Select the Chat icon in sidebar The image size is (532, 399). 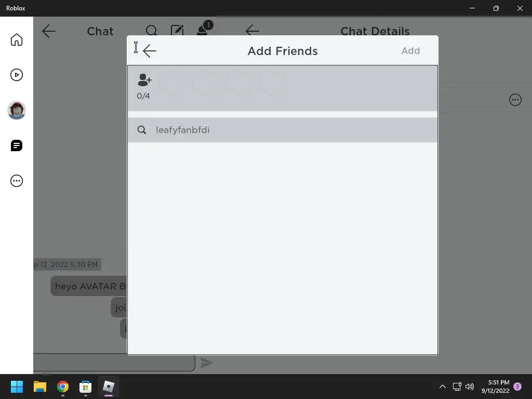[16, 145]
